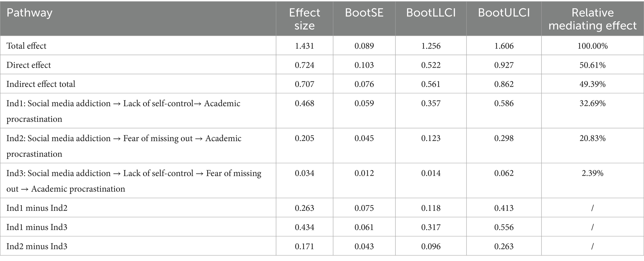Select the 50.61% direct effect cell

(592, 65)
